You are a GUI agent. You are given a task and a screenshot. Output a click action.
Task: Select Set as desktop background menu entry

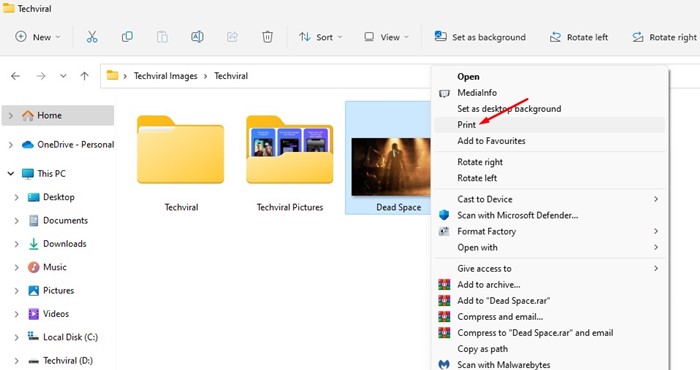[549, 109]
